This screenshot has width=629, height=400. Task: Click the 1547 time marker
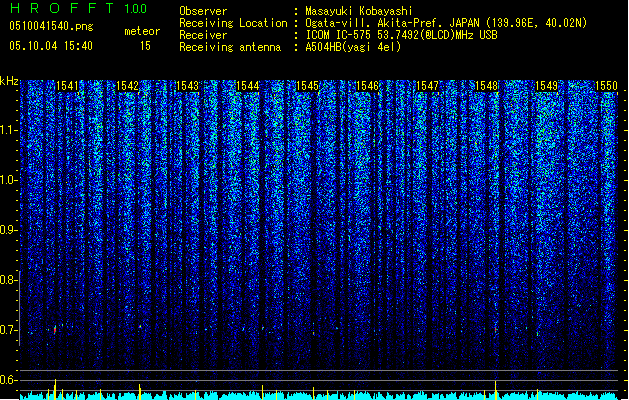(x=427, y=86)
